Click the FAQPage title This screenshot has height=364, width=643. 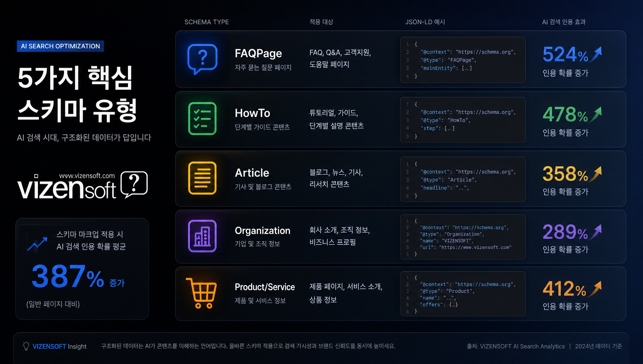[x=258, y=54]
